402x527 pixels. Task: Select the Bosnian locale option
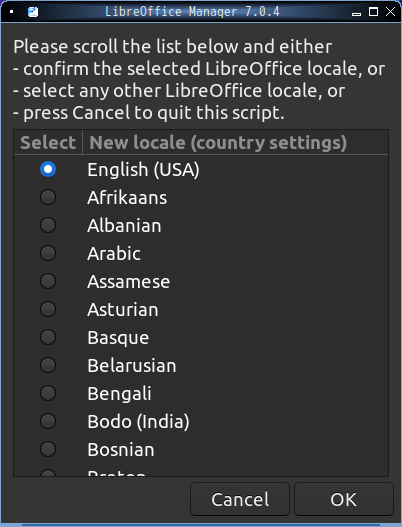[48, 449]
